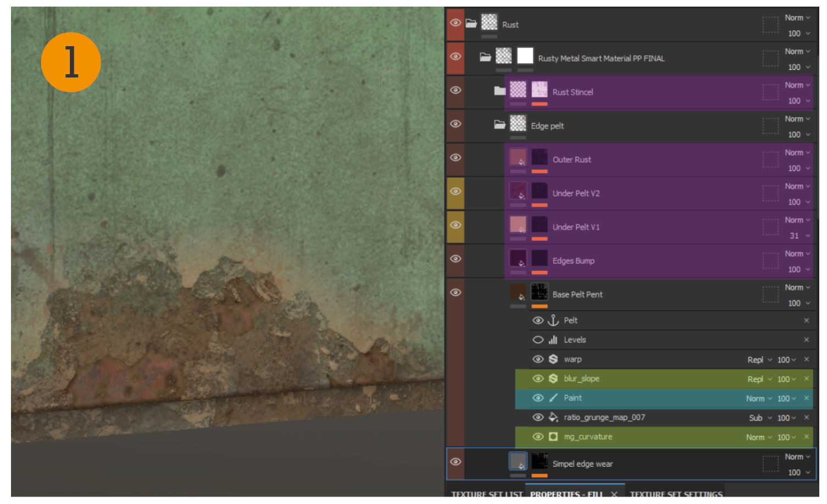This screenshot has width=827, height=504.
Task: Hide the Edges Bump layer
Action: [455, 259]
